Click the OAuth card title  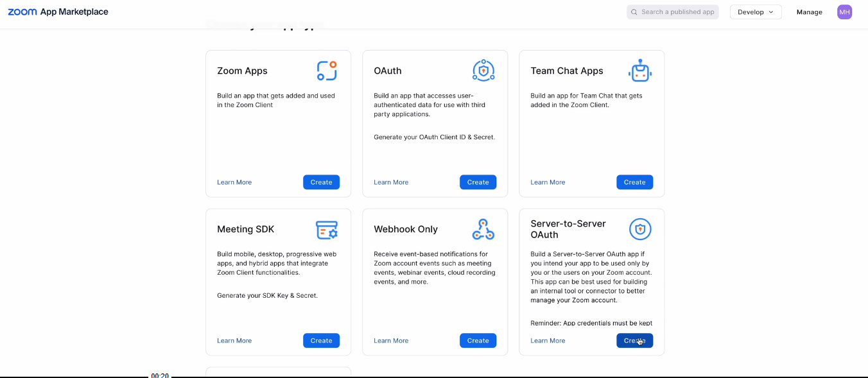pos(388,71)
